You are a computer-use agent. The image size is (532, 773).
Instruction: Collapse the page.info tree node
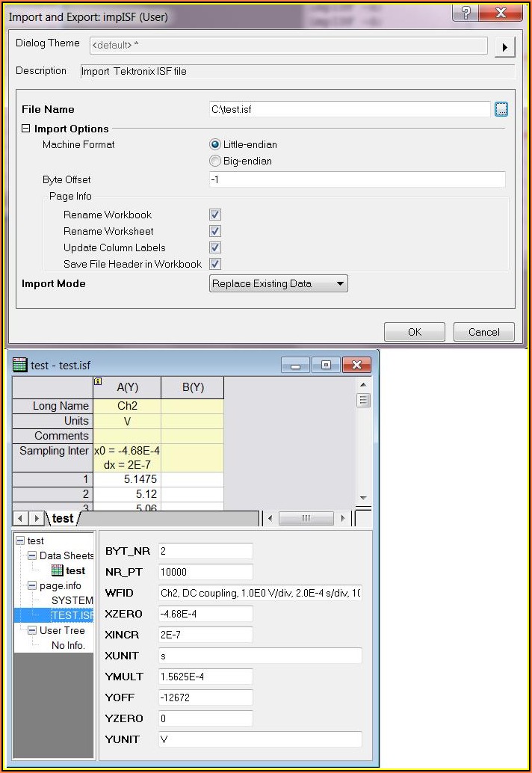pos(32,585)
